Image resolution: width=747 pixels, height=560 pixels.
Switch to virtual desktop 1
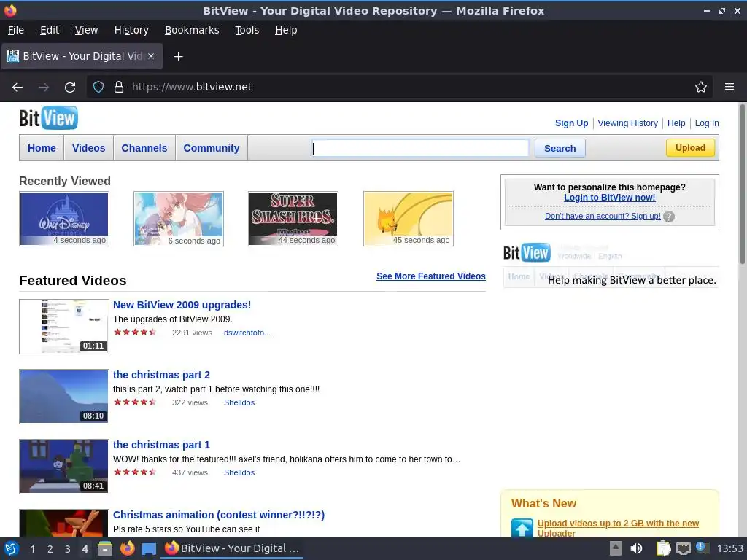[32, 549]
